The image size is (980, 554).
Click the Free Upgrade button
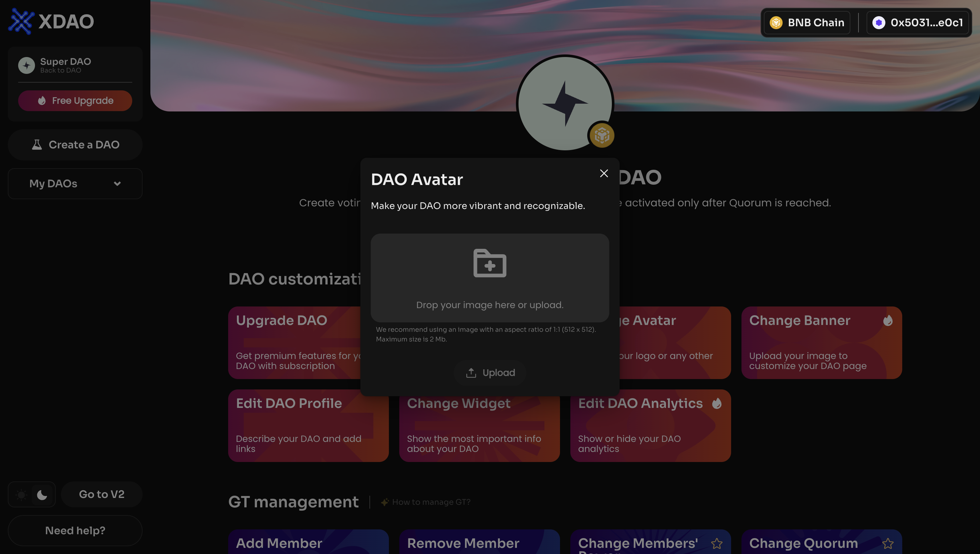[75, 100]
